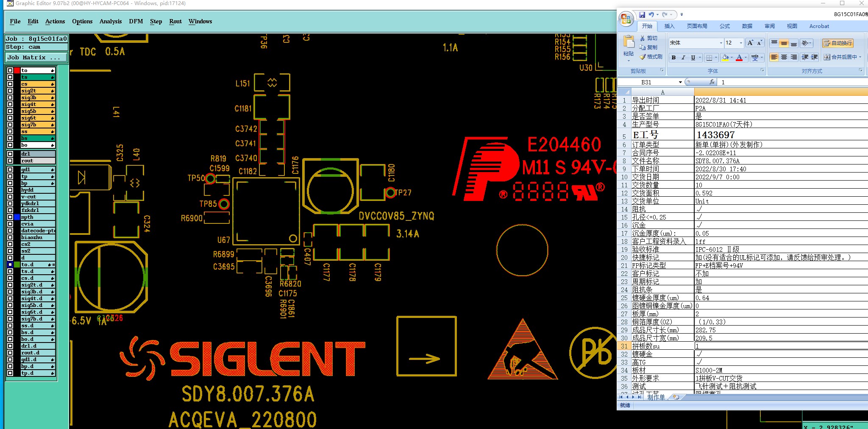Align cell text to vertical middle
868x429 pixels.
pos(784,43)
